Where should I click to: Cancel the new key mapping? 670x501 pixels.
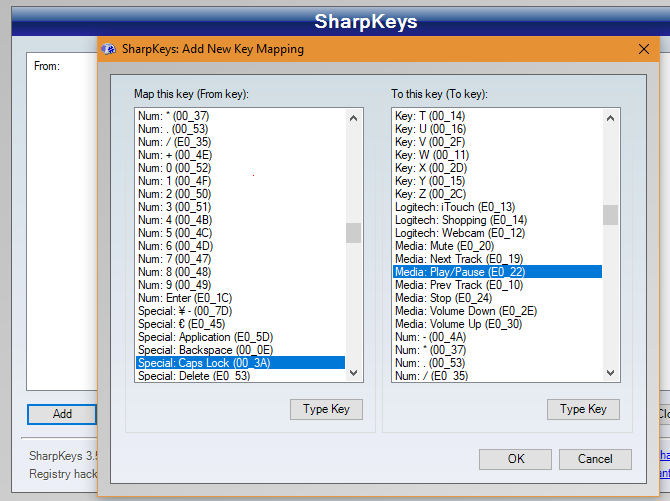click(595, 459)
